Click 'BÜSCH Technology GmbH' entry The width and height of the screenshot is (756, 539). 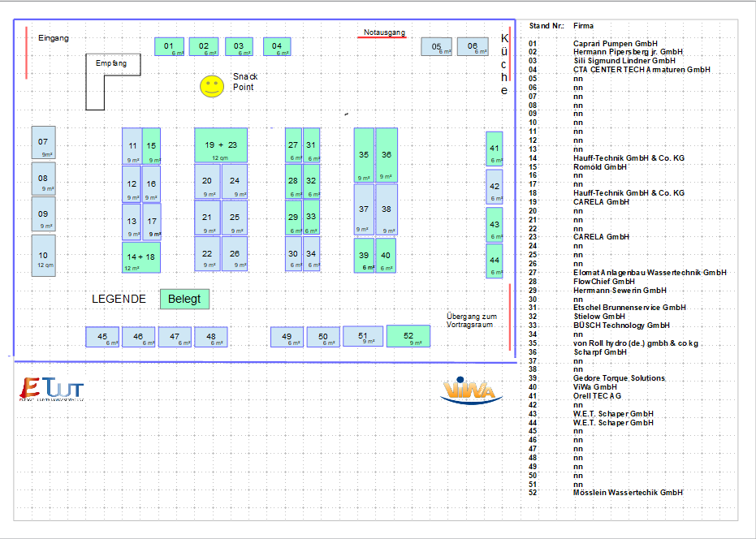pyautogui.click(x=621, y=326)
